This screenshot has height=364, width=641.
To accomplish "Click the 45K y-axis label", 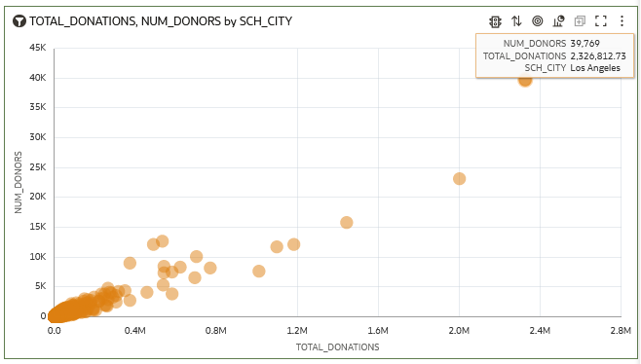I will pyautogui.click(x=38, y=48).
